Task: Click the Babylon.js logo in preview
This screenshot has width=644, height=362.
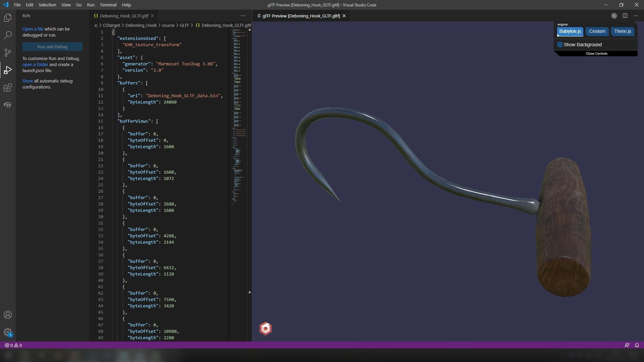Action: 265,329
